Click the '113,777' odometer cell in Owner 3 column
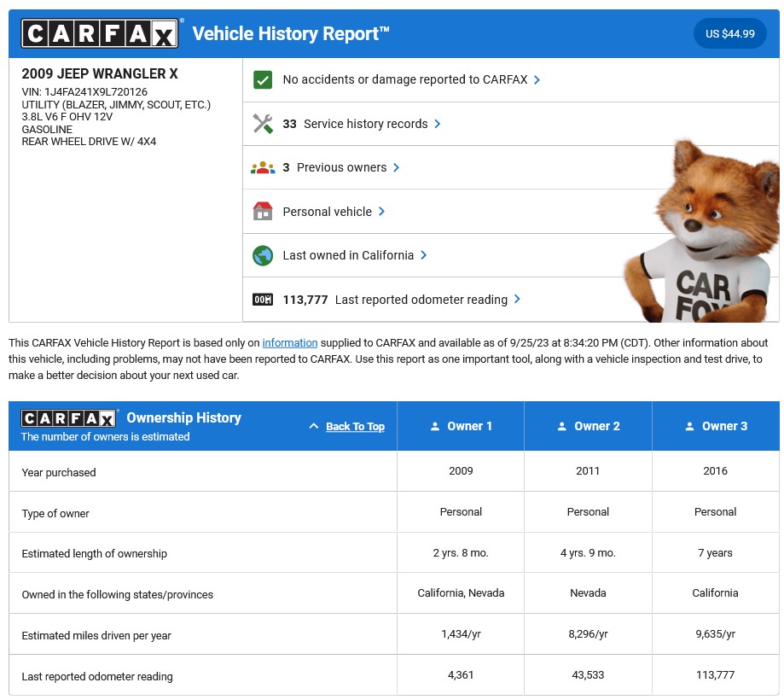The width and height of the screenshot is (784, 700). 715,675
